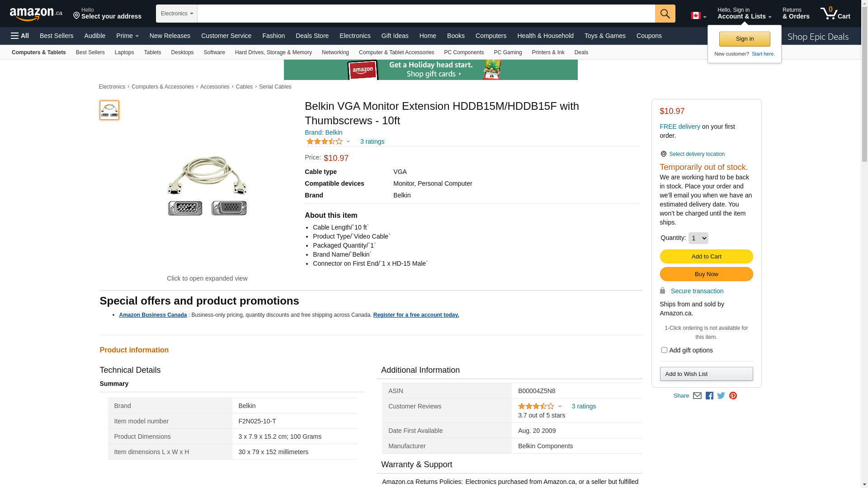Click the Amazon.ca logo
This screenshot has height=488, width=868.
36,14
